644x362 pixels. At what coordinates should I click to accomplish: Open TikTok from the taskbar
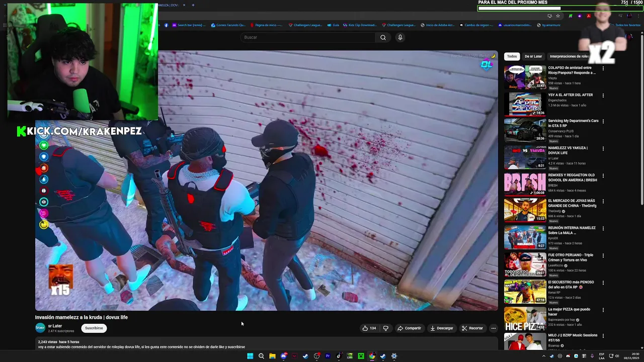click(x=339, y=356)
